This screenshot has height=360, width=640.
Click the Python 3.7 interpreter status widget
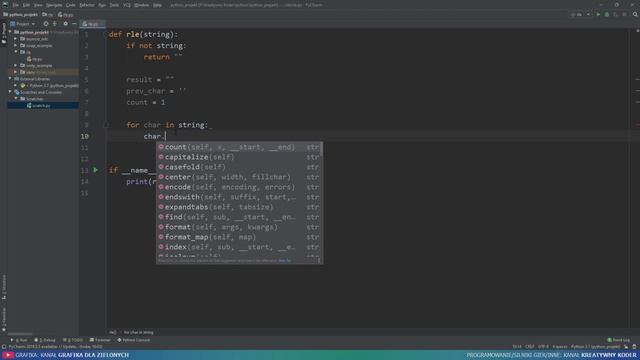[595, 347]
